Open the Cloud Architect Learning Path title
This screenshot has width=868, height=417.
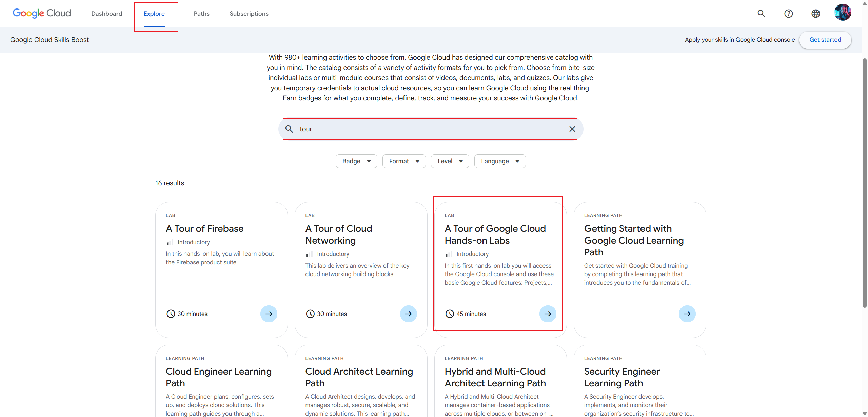(x=359, y=377)
